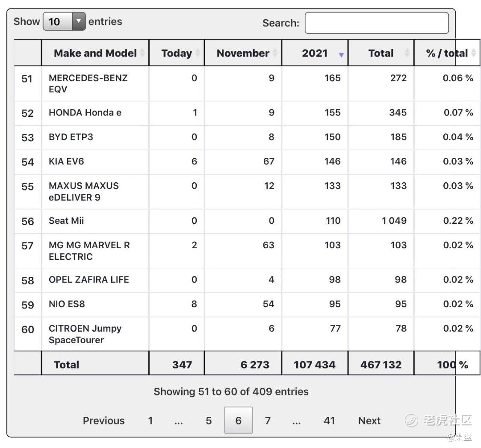The image size is (481, 448).
Task: Select current page 6 button
Action: tap(238, 420)
